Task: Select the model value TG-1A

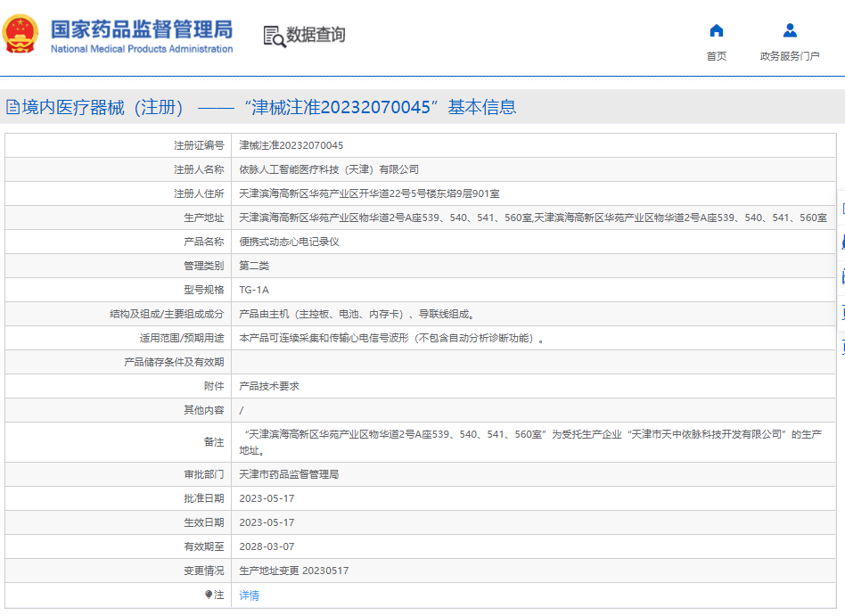Action: 254,290
